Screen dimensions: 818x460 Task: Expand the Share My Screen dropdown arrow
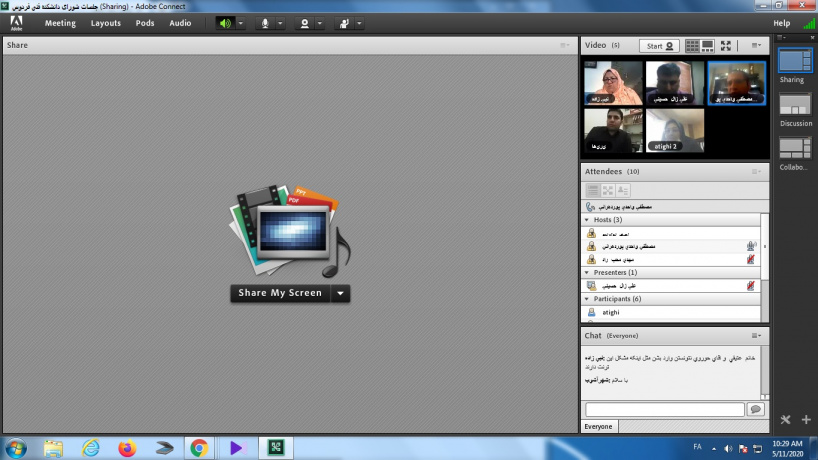click(x=341, y=293)
